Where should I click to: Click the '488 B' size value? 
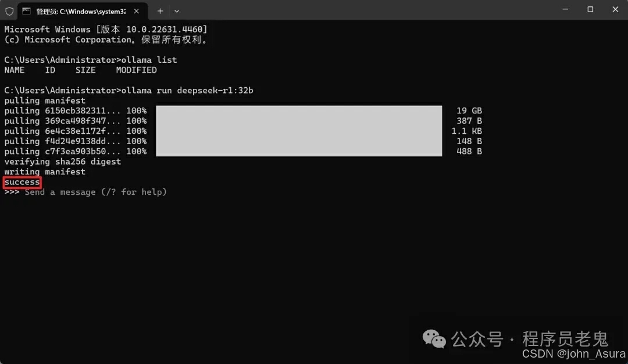[x=469, y=151]
